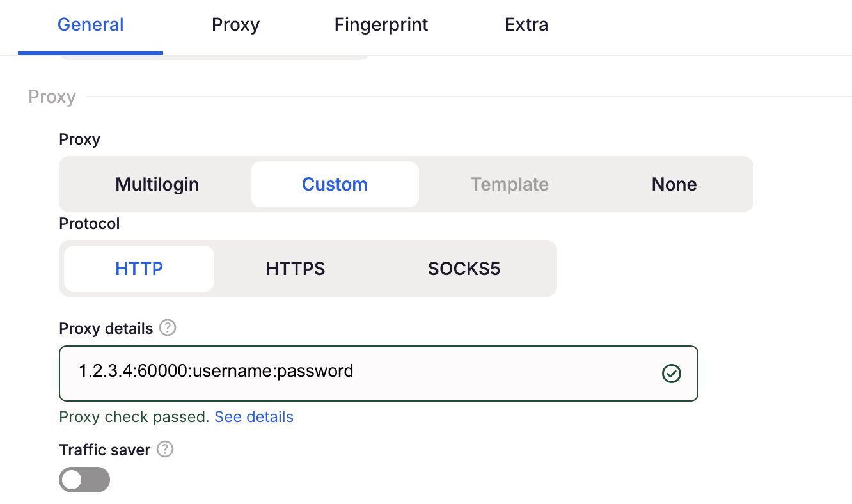This screenshot has height=504, width=852.
Task: Open the See details link
Action: (254, 417)
